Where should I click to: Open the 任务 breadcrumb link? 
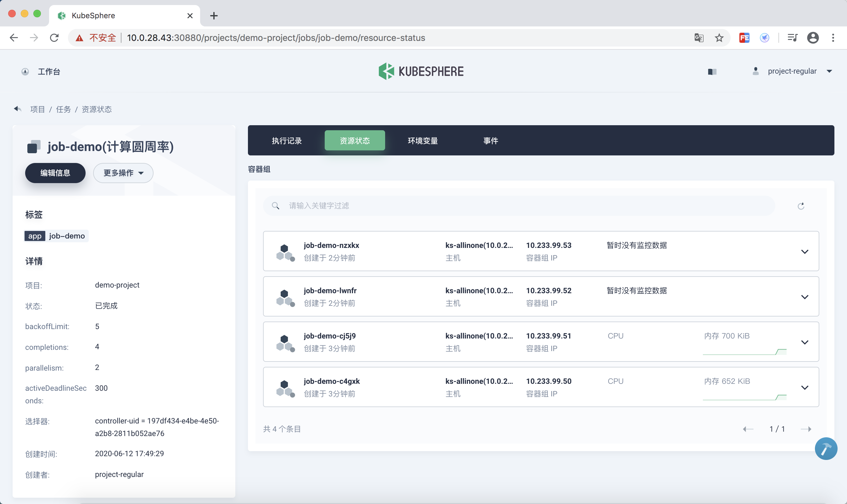(x=63, y=109)
